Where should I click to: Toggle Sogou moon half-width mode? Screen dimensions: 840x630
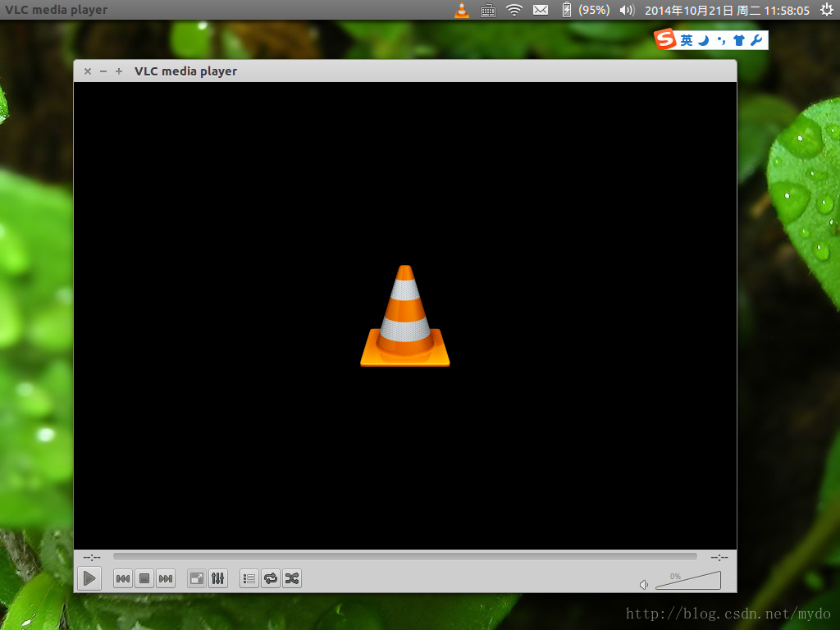point(704,40)
